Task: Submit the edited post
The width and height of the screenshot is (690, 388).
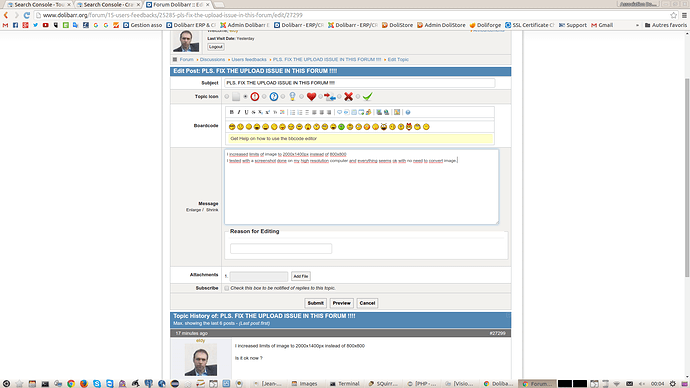Action: coord(316,303)
